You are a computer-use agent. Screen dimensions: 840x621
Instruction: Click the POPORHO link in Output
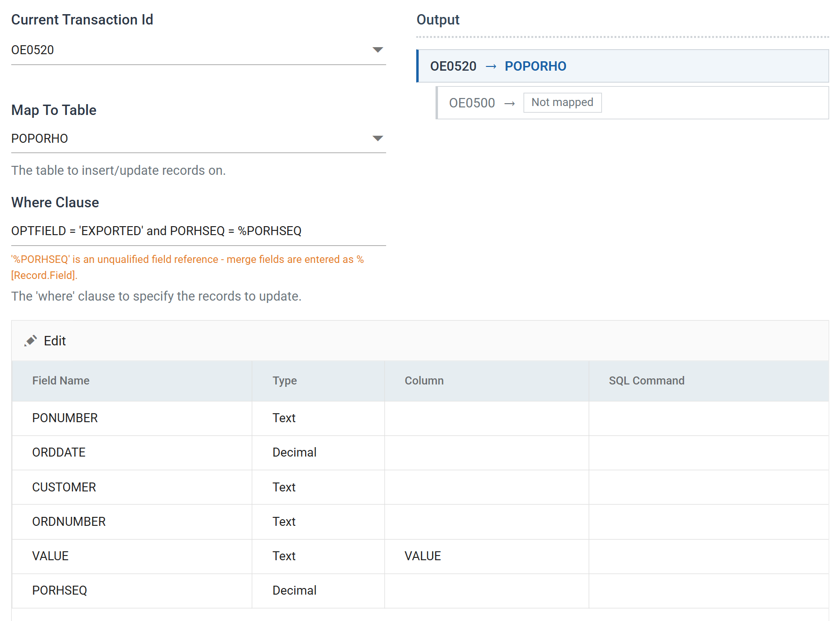tap(535, 66)
